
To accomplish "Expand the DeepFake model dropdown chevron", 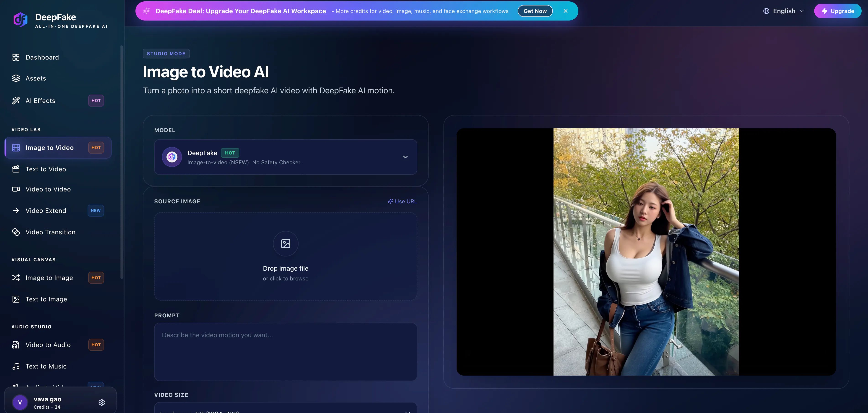I will point(405,157).
